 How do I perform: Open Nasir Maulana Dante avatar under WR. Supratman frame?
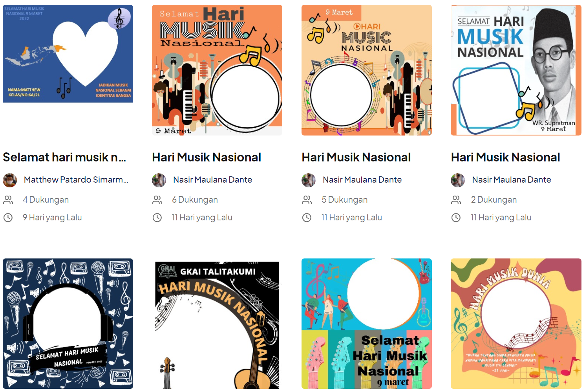pyautogui.click(x=458, y=180)
